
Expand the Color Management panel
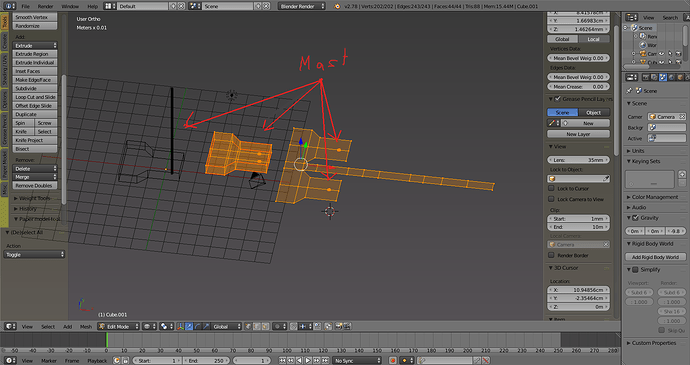(x=654, y=197)
